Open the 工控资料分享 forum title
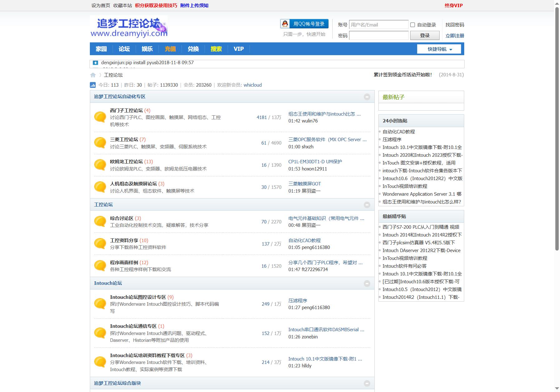This screenshot has height=392, width=560. (x=124, y=240)
